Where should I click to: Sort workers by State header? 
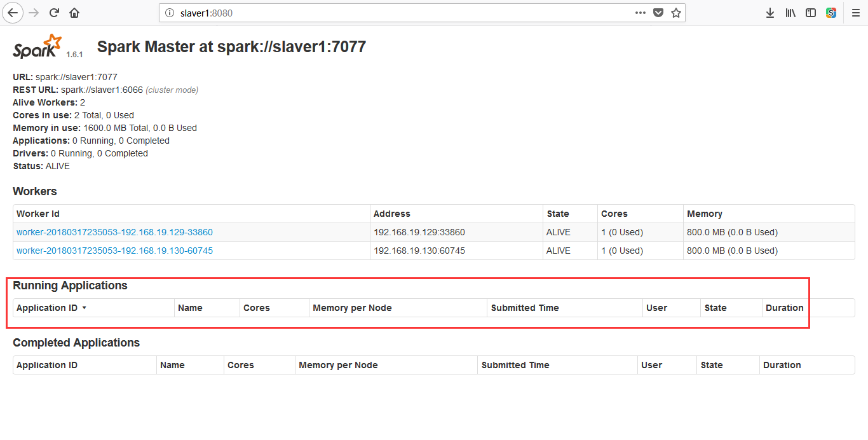click(x=558, y=214)
